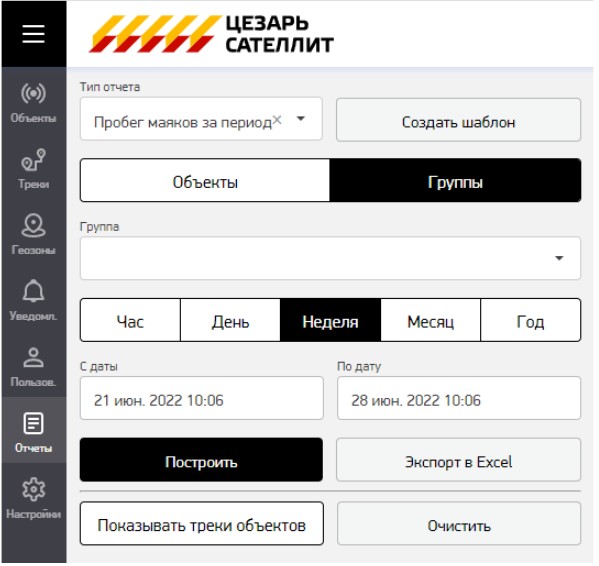This screenshot has width=599, height=566.
Task: Open the Объекты sidebar section
Action: pos(34,102)
